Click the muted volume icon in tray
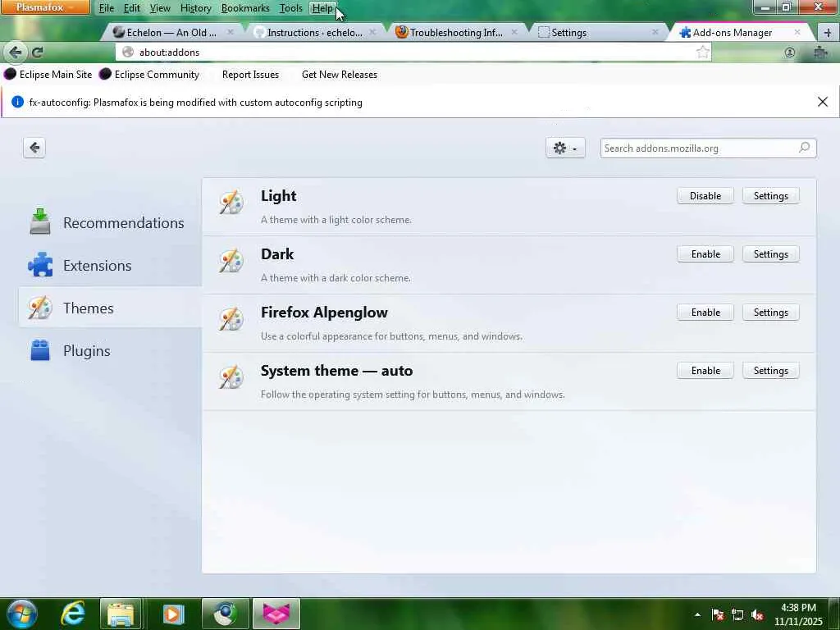The width and height of the screenshot is (840, 630). 757,614
